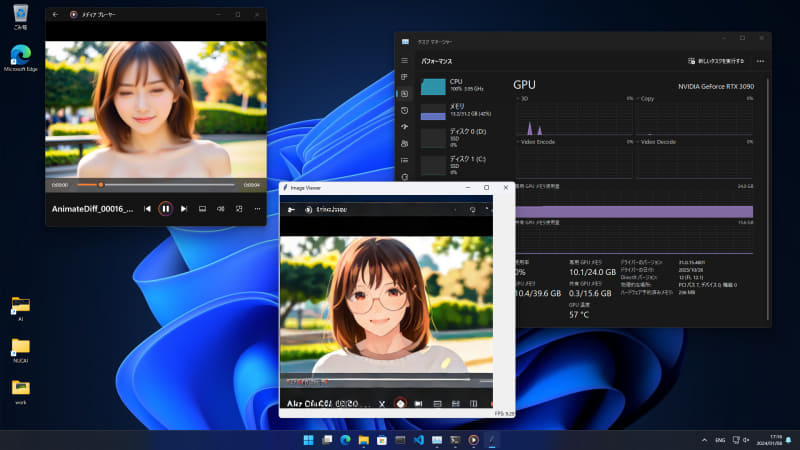Click the NVIDIA GeForce RTX 3090 label

coord(716,86)
